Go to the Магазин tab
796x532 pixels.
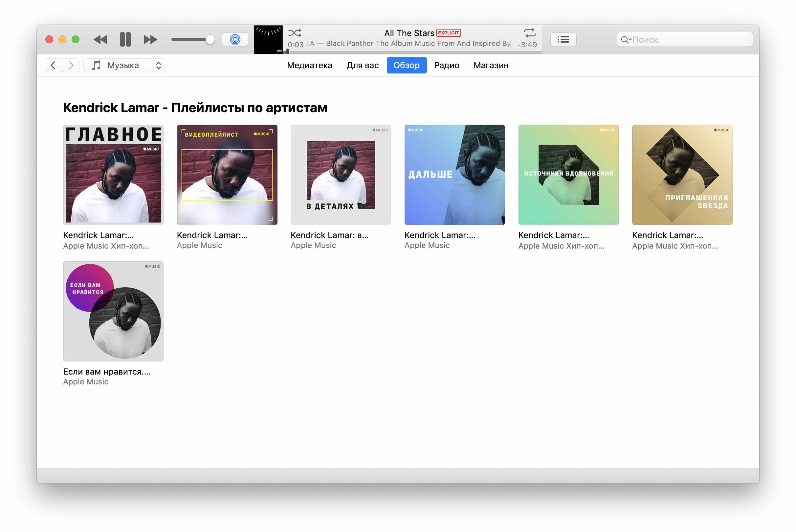491,65
